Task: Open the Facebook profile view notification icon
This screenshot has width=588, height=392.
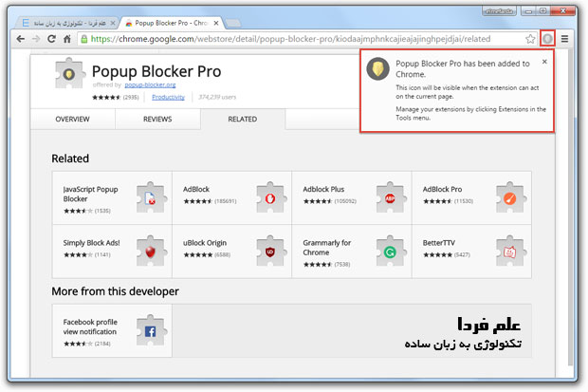Action: 150,331
